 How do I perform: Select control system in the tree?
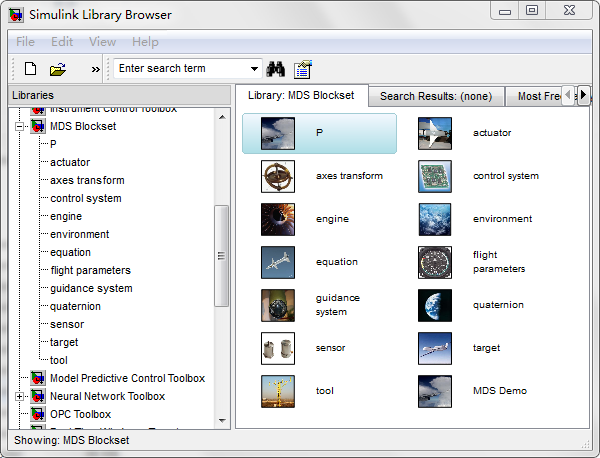pos(86,198)
